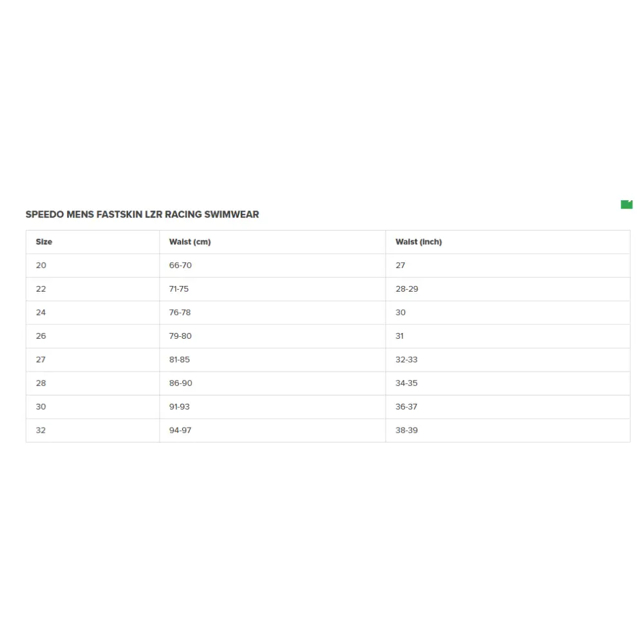Select the 81-85 cm waist cell

pyautogui.click(x=180, y=359)
